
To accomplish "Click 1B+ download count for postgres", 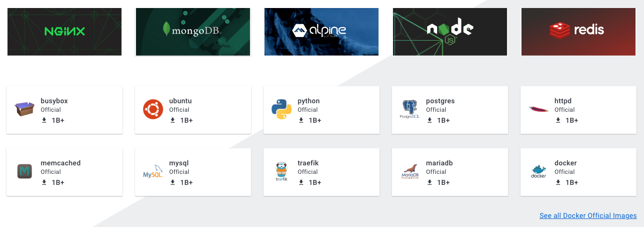I will pyautogui.click(x=444, y=120).
